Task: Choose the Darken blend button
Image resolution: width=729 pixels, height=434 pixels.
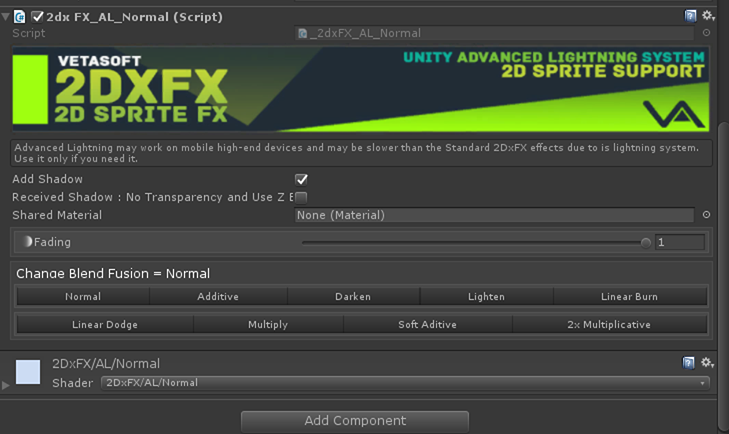Action: [x=353, y=296]
